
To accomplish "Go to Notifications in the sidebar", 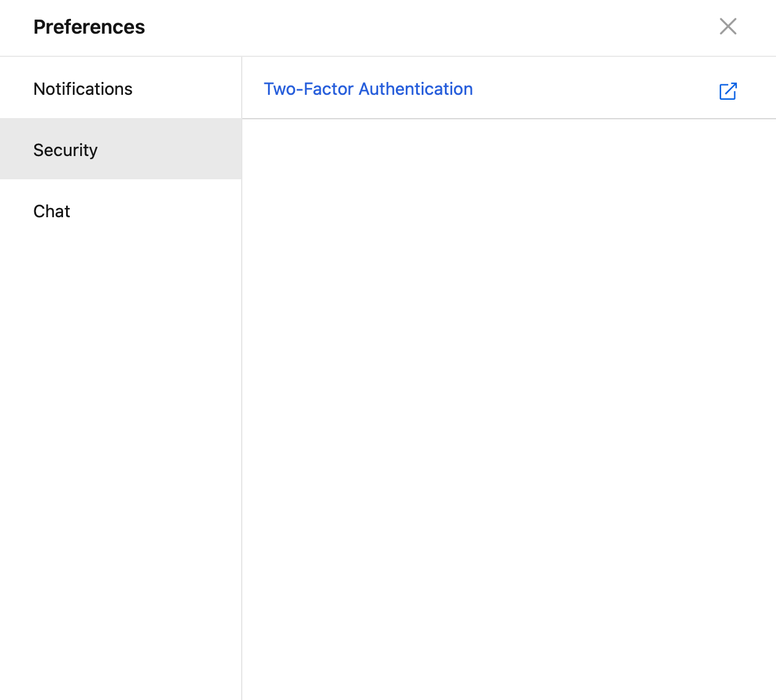I will [x=83, y=89].
